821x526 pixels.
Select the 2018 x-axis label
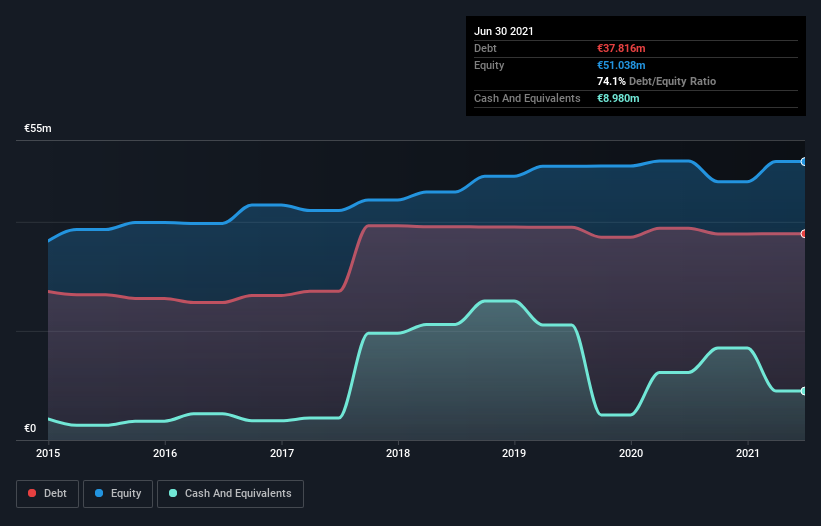398,453
